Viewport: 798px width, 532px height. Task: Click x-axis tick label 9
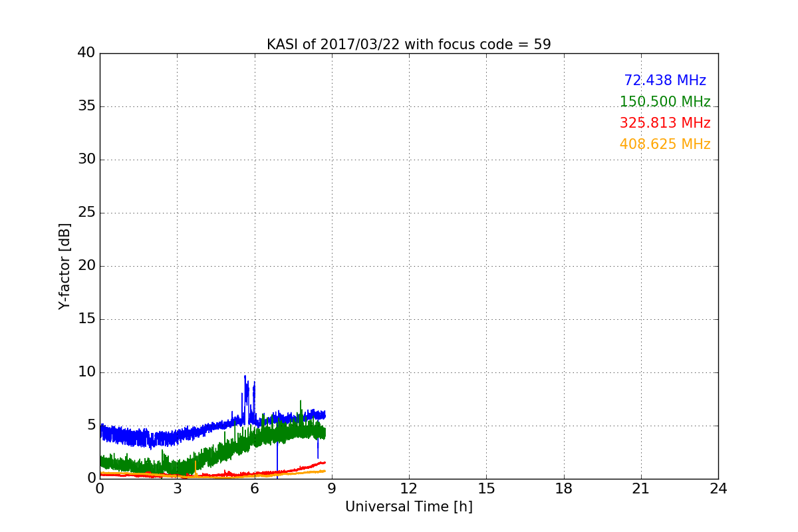tap(332, 488)
